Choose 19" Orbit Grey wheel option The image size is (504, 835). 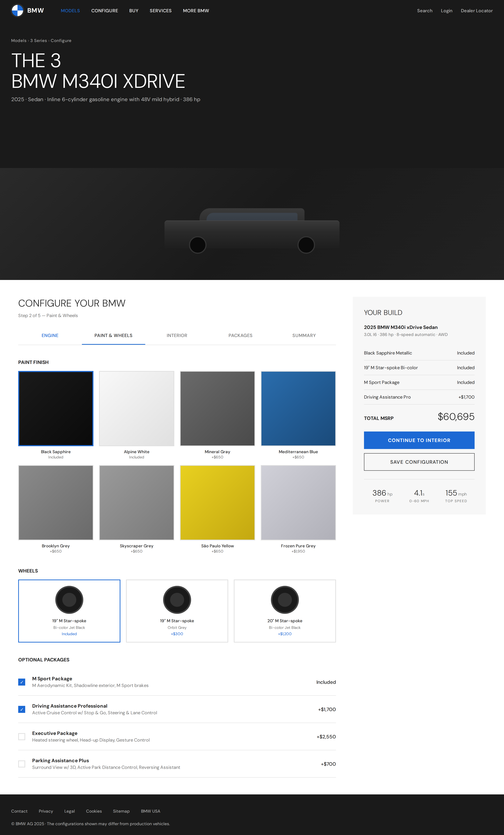pos(177,611)
